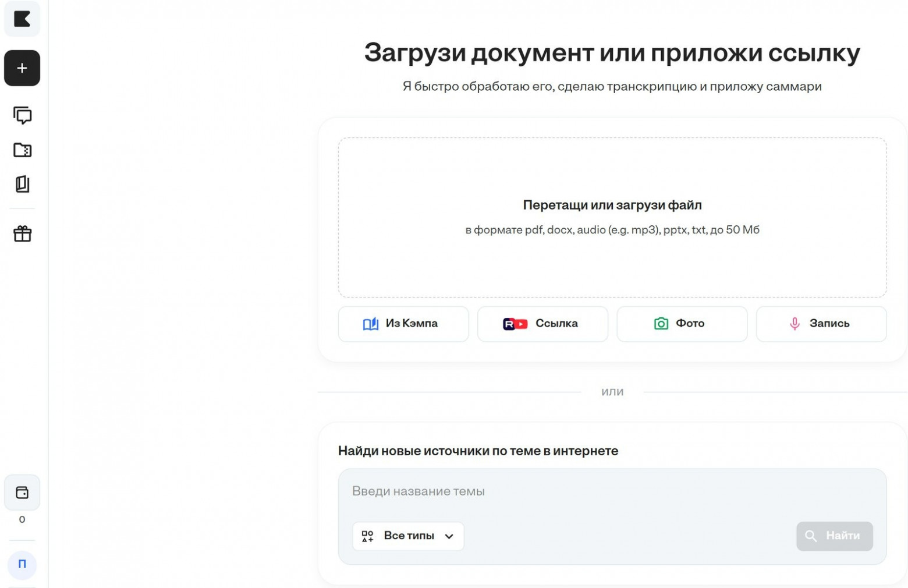The image size is (908, 588).
Task: Start audio recording with Запись button
Action: (821, 324)
